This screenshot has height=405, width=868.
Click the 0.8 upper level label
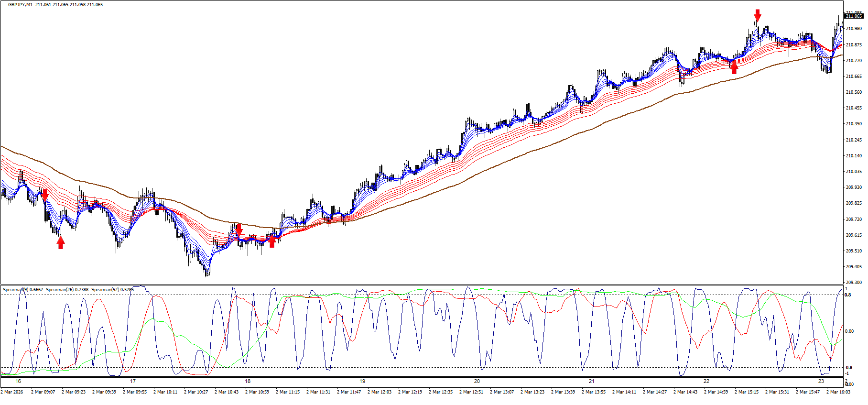pos(848,295)
